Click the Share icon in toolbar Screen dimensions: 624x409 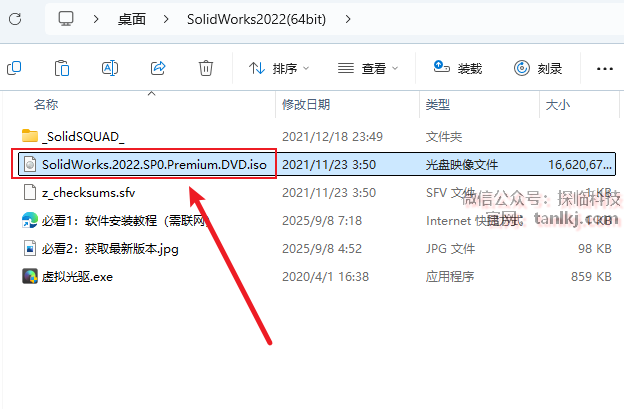pyautogui.click(x=158, y=68)
